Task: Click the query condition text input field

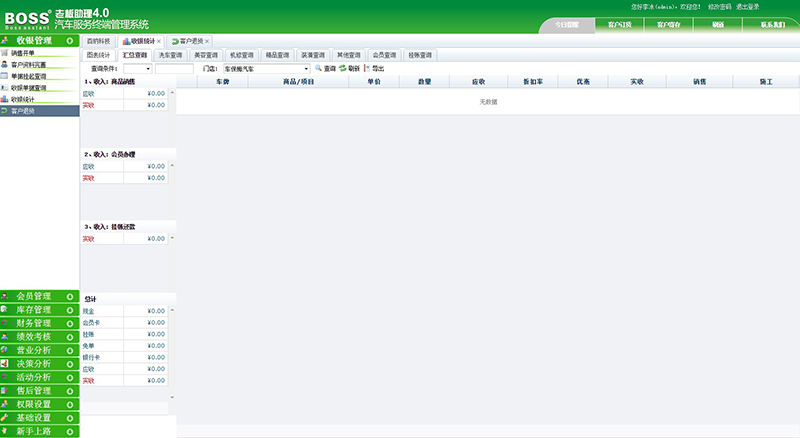Action: point(174,68)
